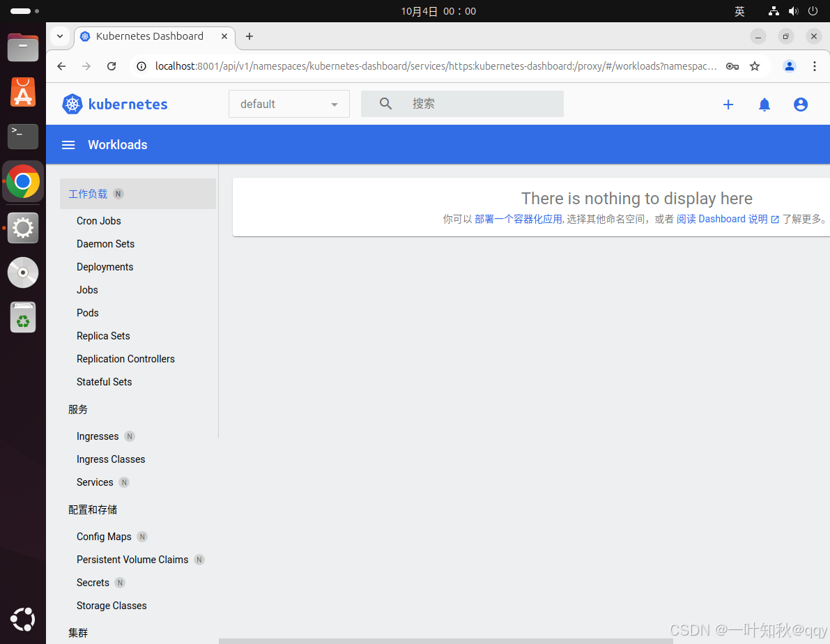This screenshot has height=644, width=830.
Task: Open Persistent Volume Claims
Action: point(132,560)
